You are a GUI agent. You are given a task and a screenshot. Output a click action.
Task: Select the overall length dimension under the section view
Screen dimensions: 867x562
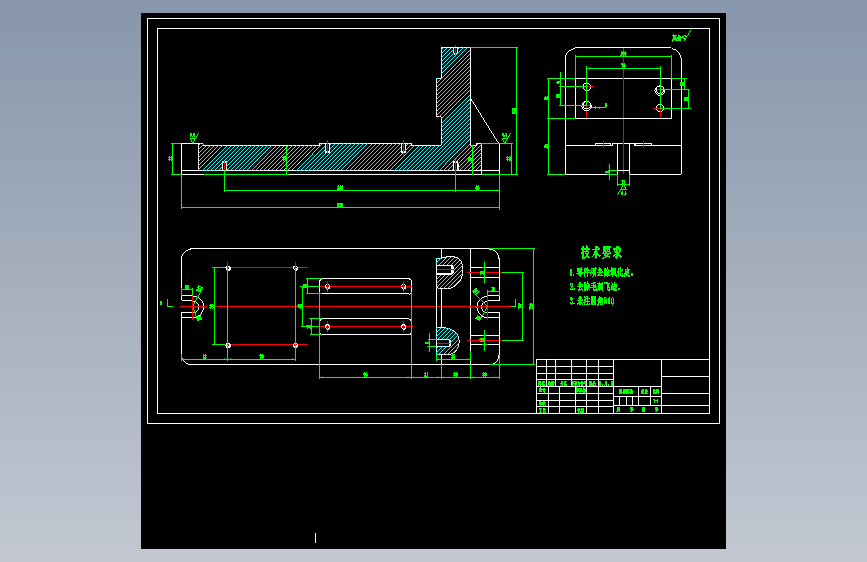click(340, 206)
